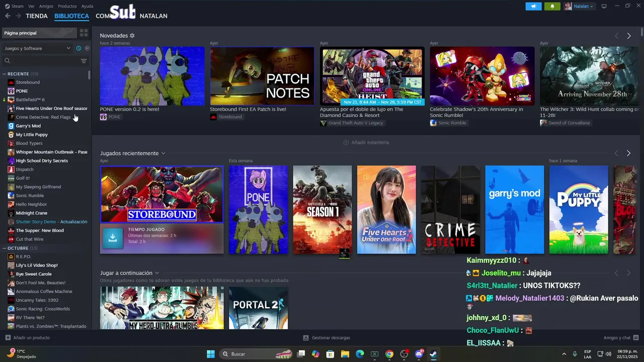Go forward with the right arrow button

(x=18, y=16)
